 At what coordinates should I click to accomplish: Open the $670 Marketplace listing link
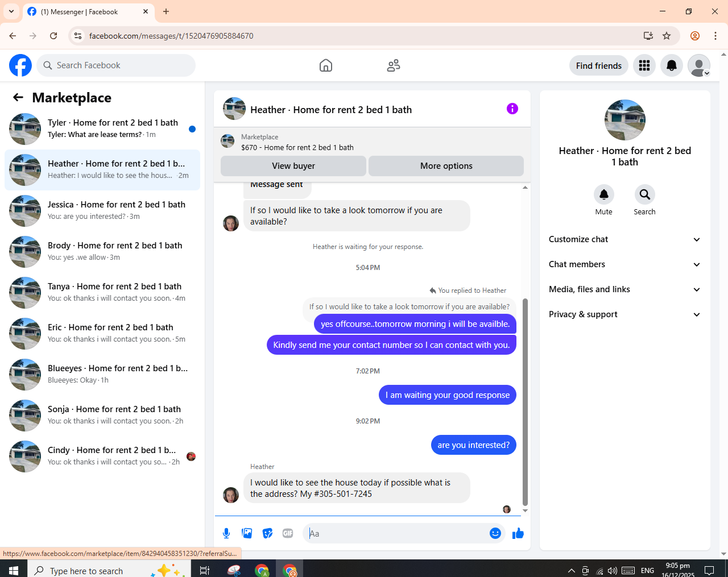297,147
